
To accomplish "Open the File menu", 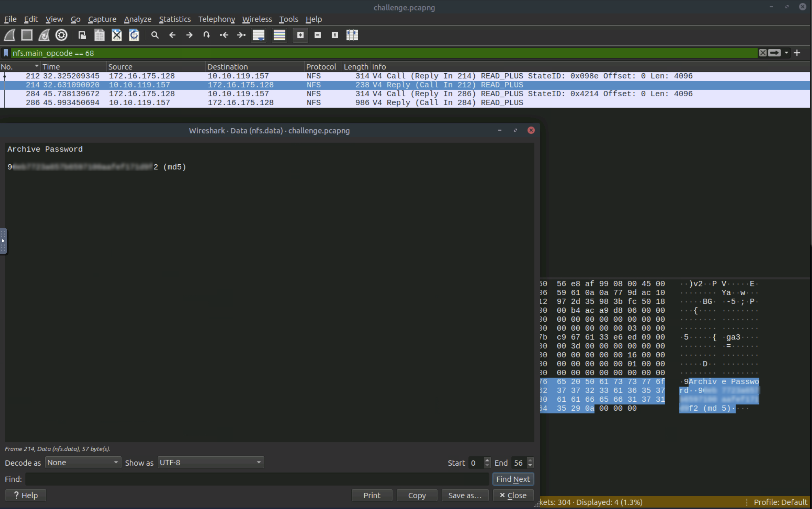I will [x=10, y=19].
